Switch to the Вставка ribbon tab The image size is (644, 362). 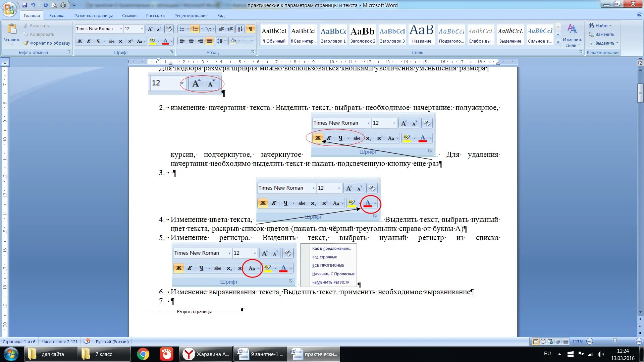[57, 15]
